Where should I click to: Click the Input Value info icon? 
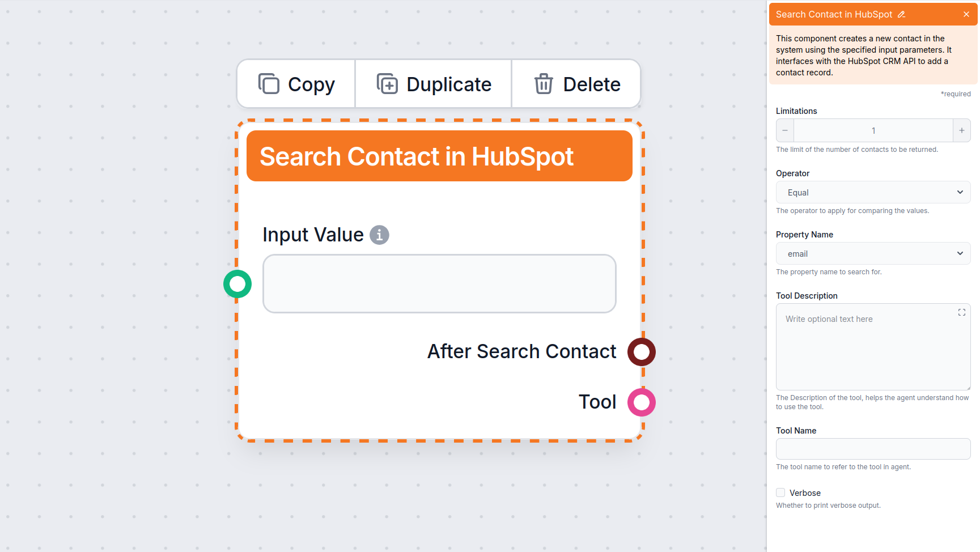(x=379, y=235)
